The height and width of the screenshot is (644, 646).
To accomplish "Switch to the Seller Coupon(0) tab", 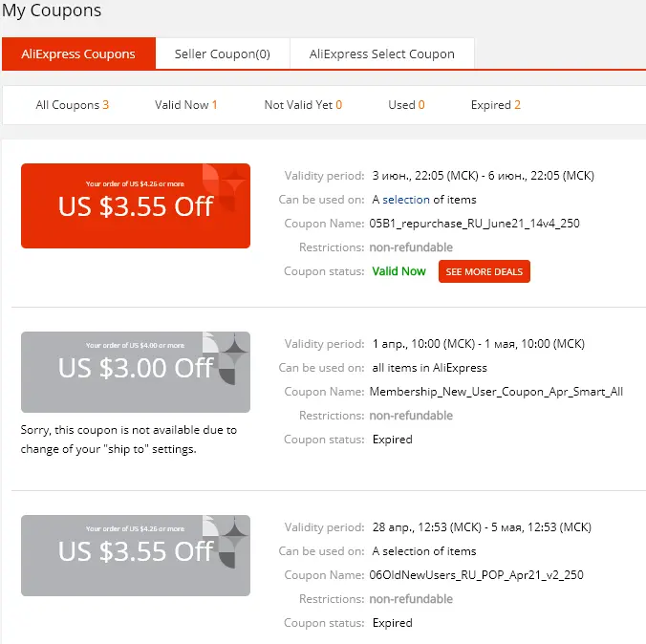I will point(223,54).
